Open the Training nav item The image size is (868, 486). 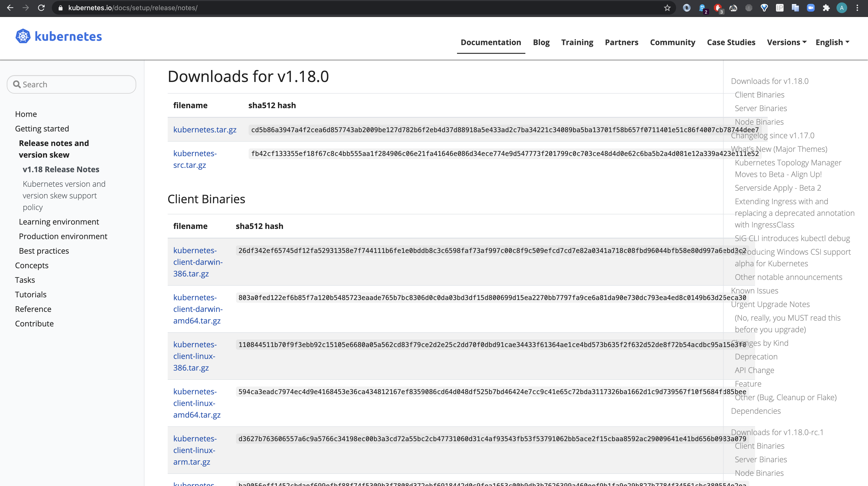(577, 42)
